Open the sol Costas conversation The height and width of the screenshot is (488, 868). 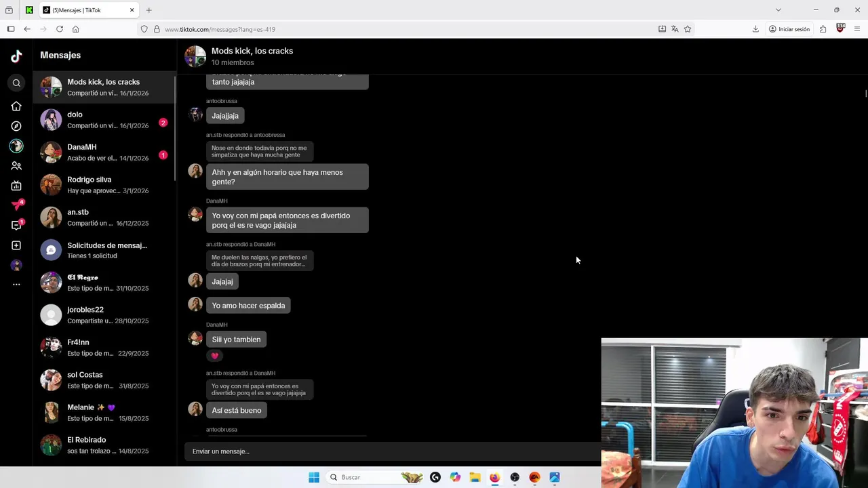tap(104, 380)
